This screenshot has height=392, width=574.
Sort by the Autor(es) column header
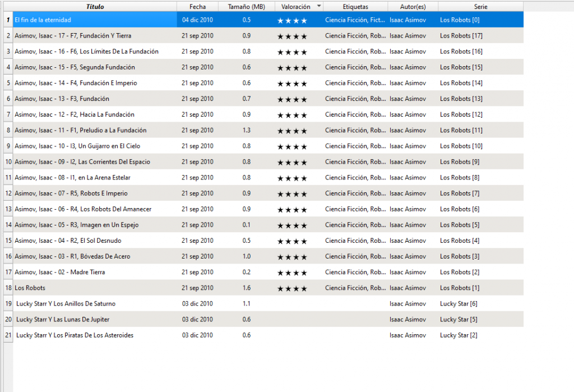click(x=413, y=7)
